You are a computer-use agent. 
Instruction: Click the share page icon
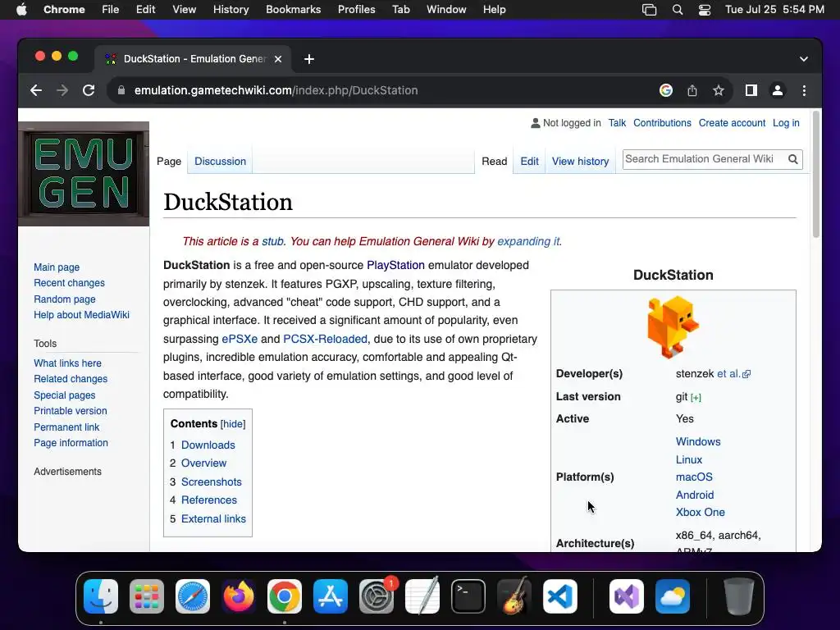[692, 90]
